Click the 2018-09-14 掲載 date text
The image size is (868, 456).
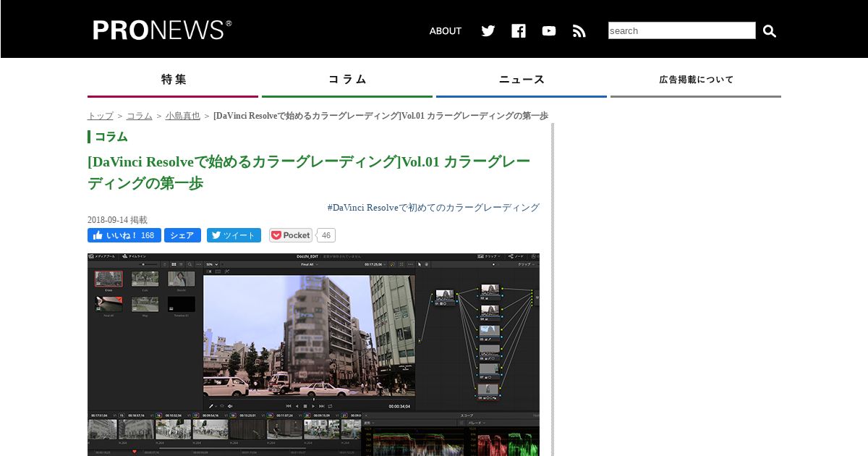(117, 220)
